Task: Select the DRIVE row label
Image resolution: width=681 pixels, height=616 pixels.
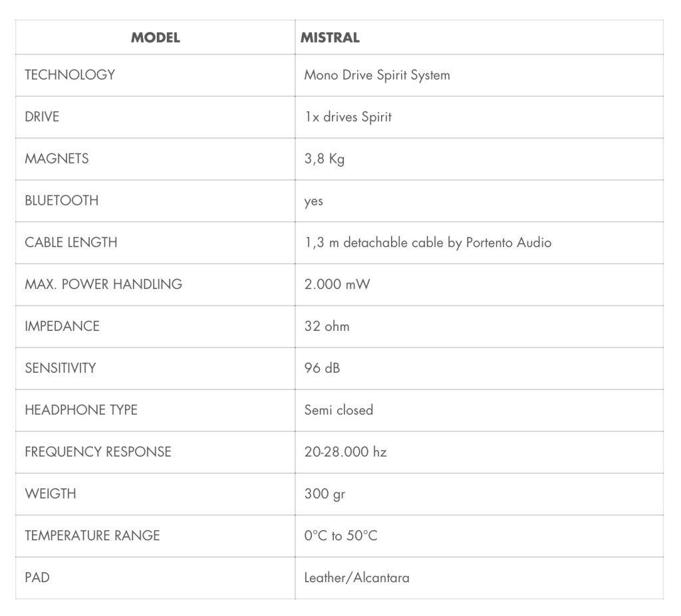Action: click(42, 117)
